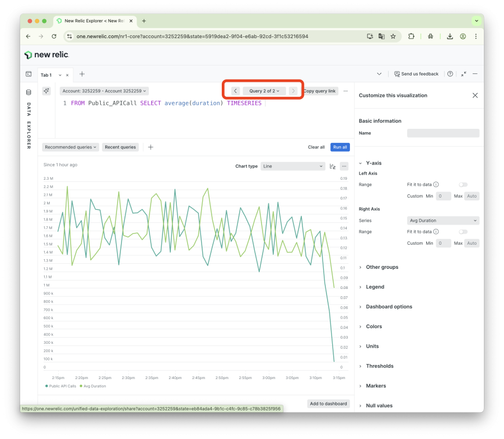Screen dimensions: 504x439
Task: Open the help question mark icon
Action: [450, 74]
